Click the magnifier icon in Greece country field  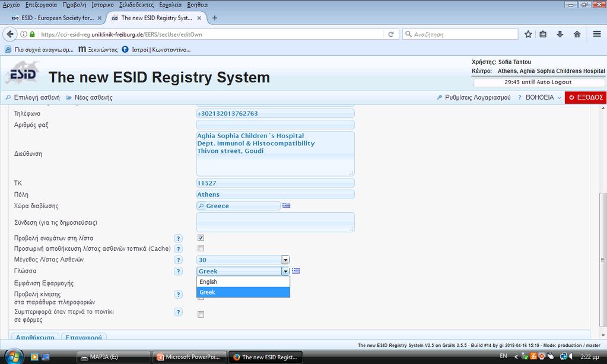click(201, 206)
